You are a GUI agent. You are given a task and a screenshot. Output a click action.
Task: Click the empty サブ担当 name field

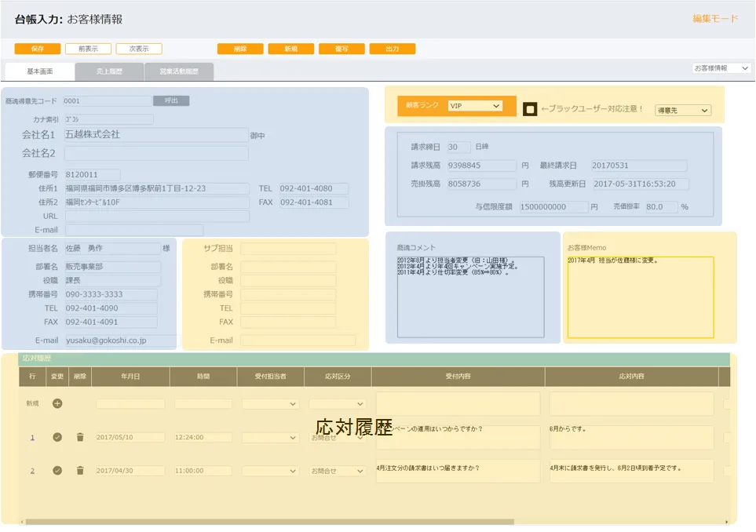point(288,249)
